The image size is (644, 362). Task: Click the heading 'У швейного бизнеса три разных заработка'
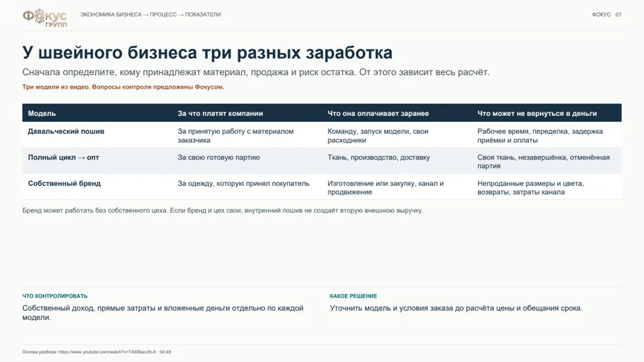coord(208,53)
